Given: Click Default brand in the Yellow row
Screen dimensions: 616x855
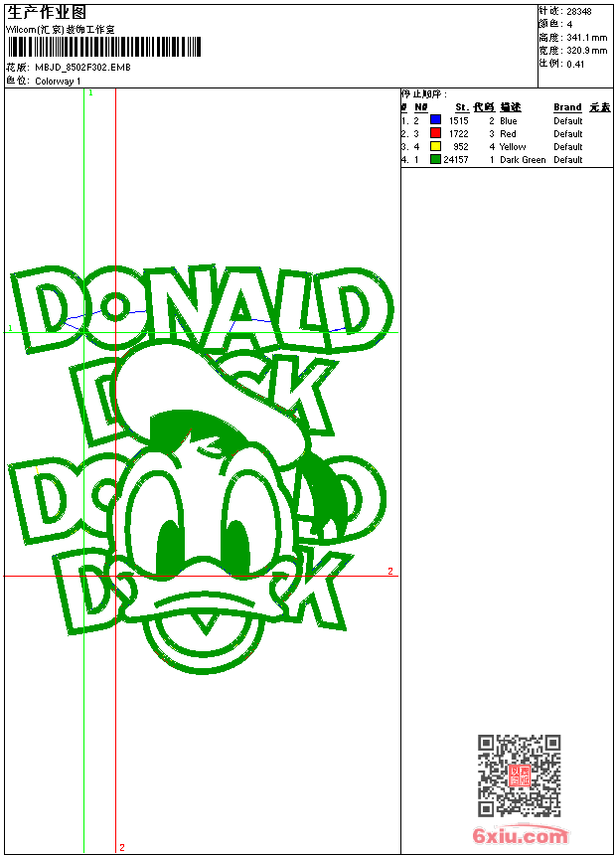Looking at the screenshot, I should 567,147.
